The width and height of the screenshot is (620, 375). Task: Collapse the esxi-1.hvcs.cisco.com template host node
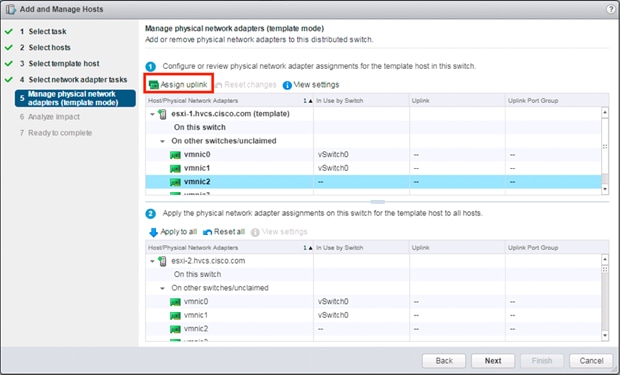tap(152, 114)
